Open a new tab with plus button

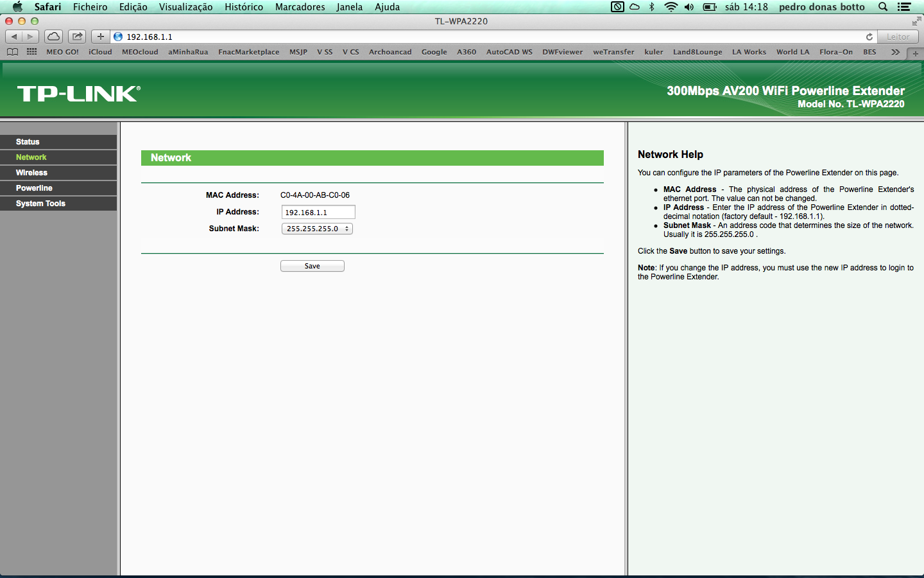[x=916, y=53]
